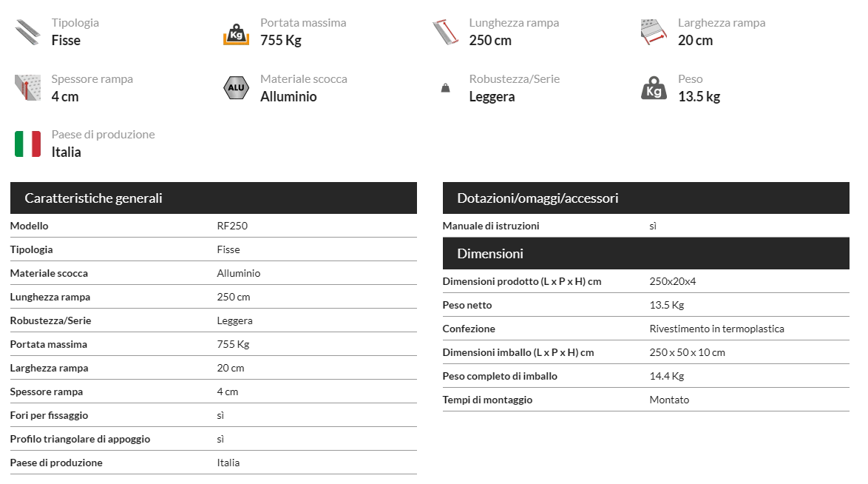
Task: Click the Tipologia fixed ramps icon
Action: click(27, 32)
